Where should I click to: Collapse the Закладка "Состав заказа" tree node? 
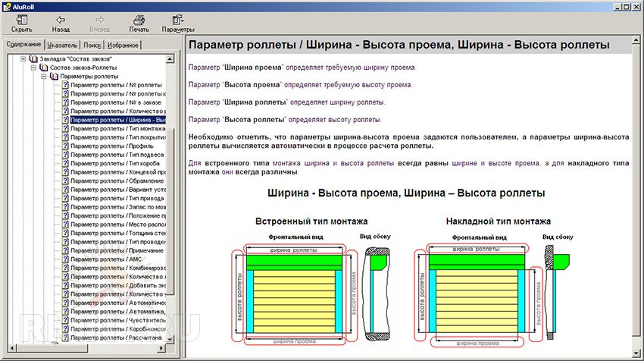tap(23, 58)
